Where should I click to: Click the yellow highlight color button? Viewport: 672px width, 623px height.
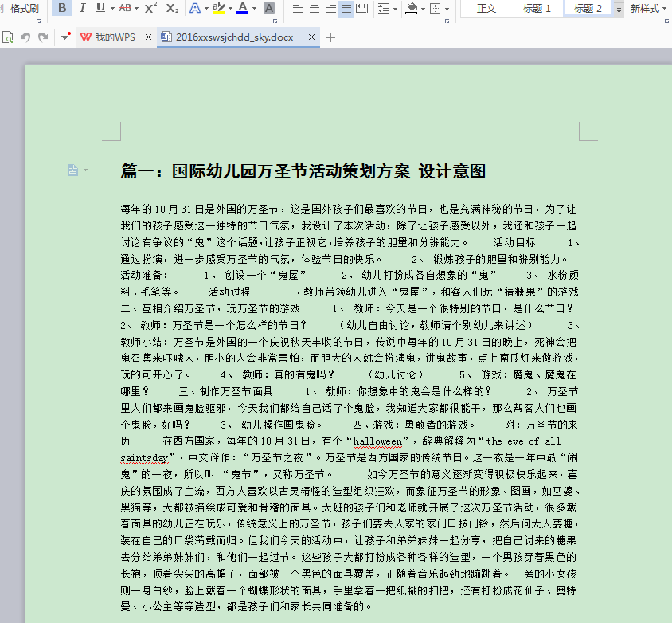[218, 9]
